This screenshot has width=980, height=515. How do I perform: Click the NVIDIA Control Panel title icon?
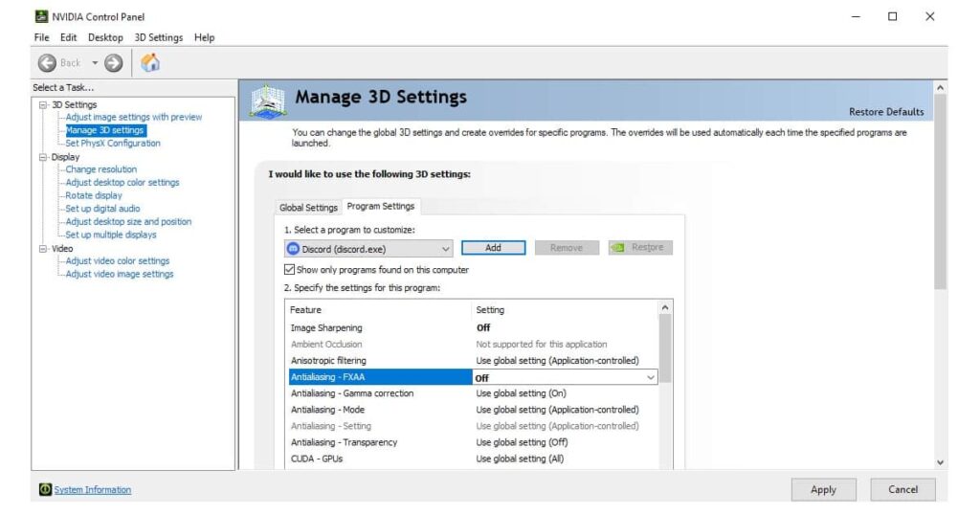click(41, 17)
